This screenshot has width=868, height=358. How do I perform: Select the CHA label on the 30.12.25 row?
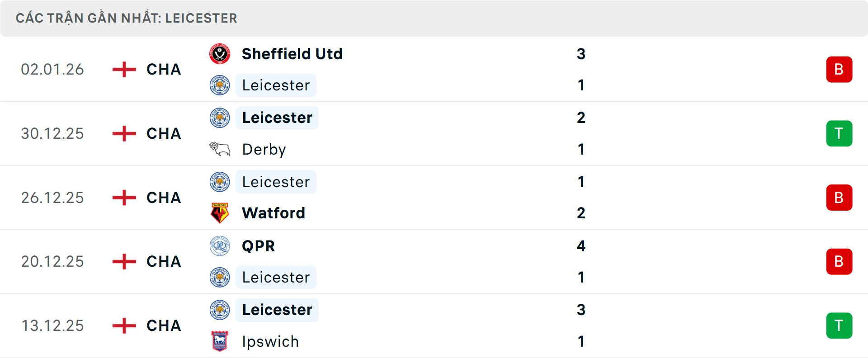[x=163, y=133]
